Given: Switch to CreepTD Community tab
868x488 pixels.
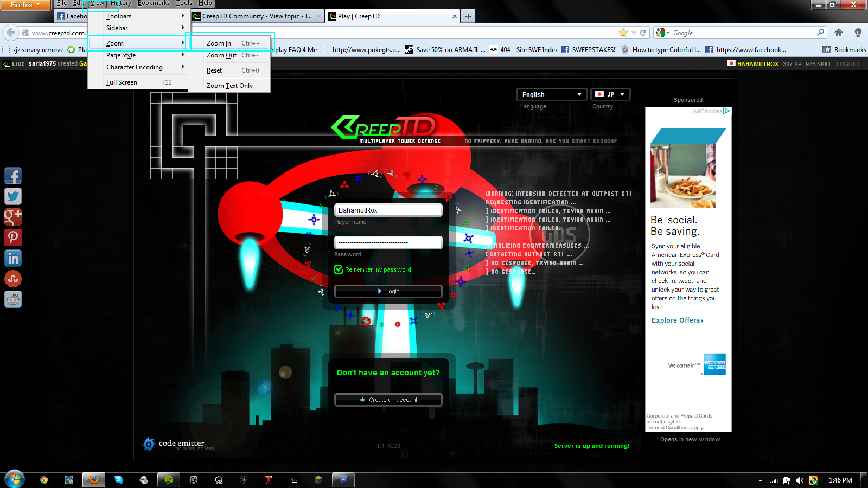Looking at the screenshot, I should [x=257, y=16].
